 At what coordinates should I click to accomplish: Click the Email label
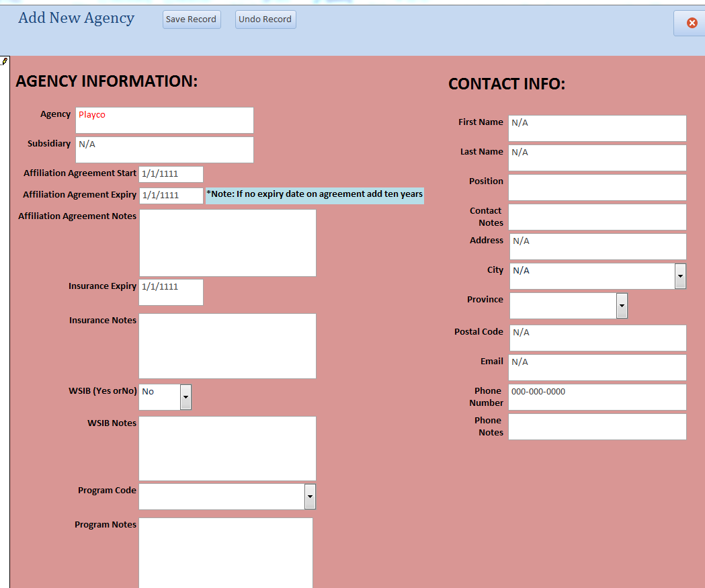pos(492,362)
